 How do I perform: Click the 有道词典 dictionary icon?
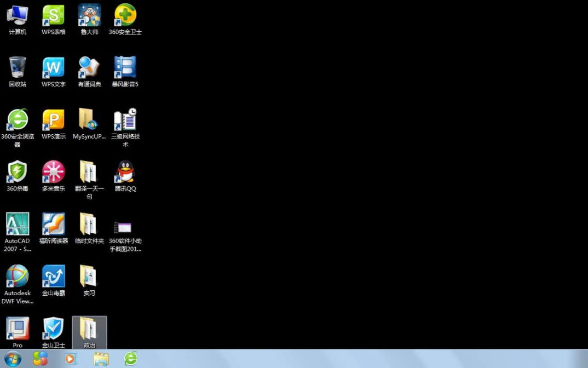(x=89, y=67)
